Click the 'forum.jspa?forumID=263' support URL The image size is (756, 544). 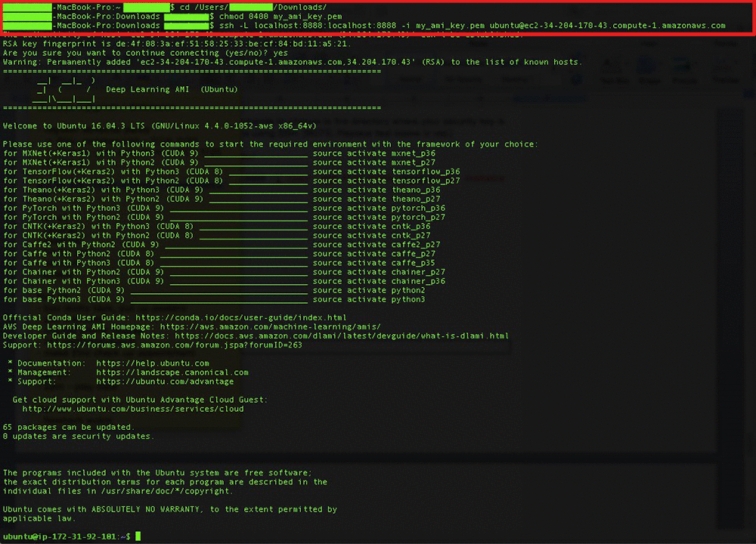pos(175,345)
